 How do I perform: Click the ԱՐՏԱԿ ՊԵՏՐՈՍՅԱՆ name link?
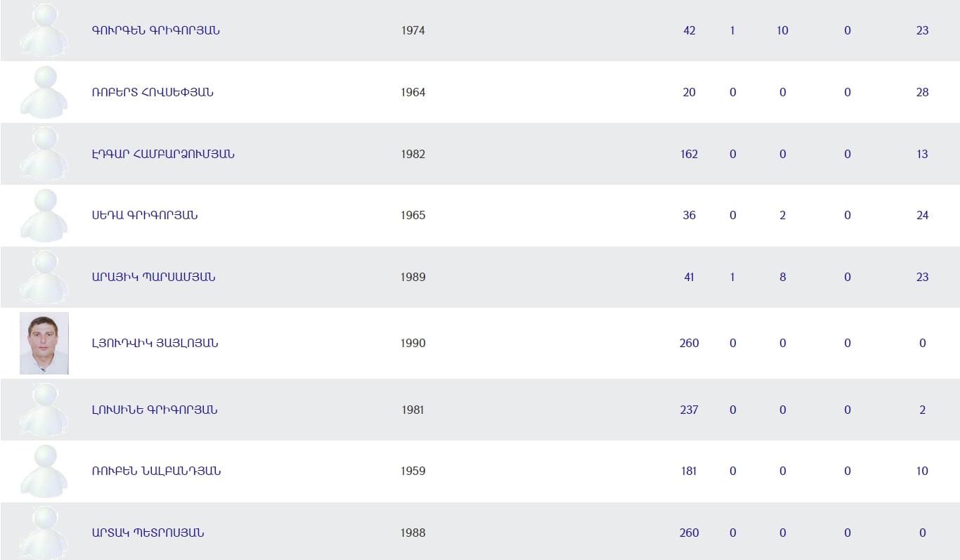click(148, 533)
